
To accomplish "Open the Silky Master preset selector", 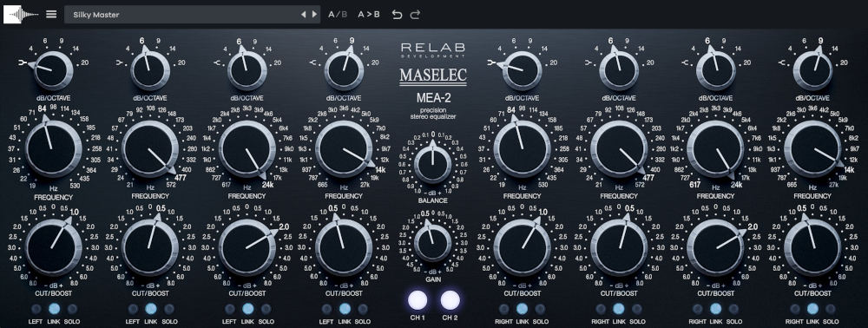I will (192, 15).
